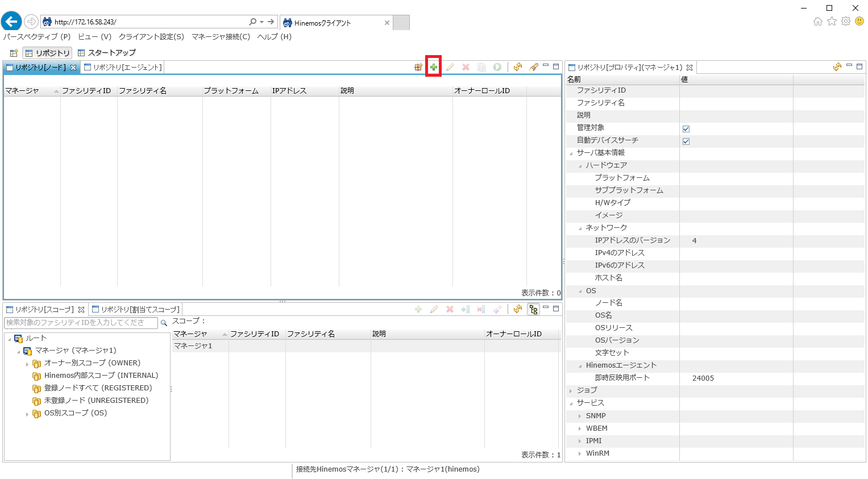Click the release-node icon in Repository[Scope] toolbar
Screen dimensions: 868x479
click(481, 309)
